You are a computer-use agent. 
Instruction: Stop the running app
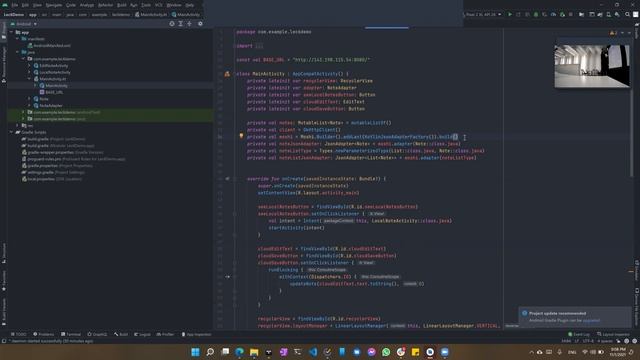(571, 14)
